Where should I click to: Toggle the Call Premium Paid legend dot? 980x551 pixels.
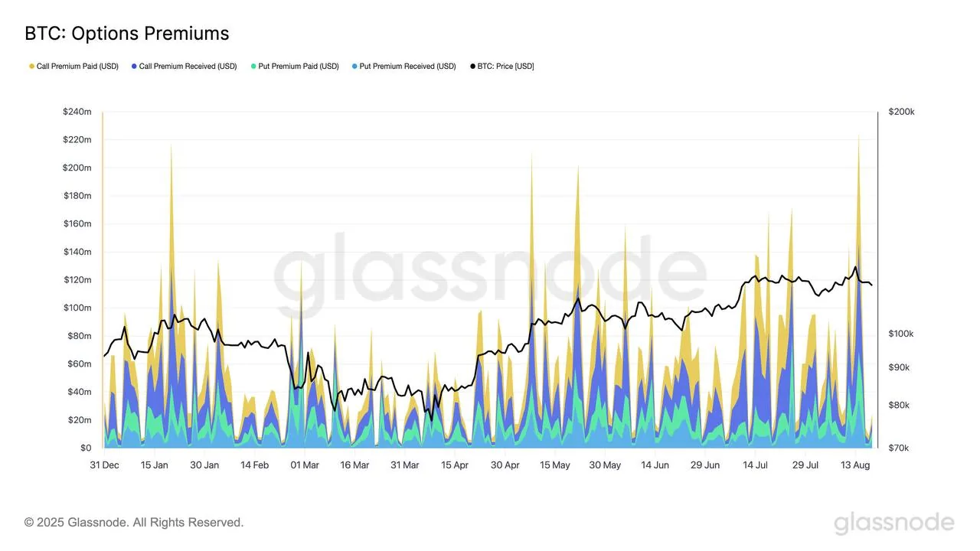pyautogui.click(x=30, y=66)
